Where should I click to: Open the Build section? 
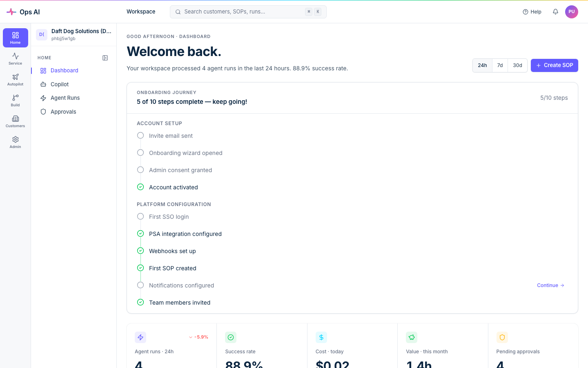pyautogui.click(x=16, y=100)
